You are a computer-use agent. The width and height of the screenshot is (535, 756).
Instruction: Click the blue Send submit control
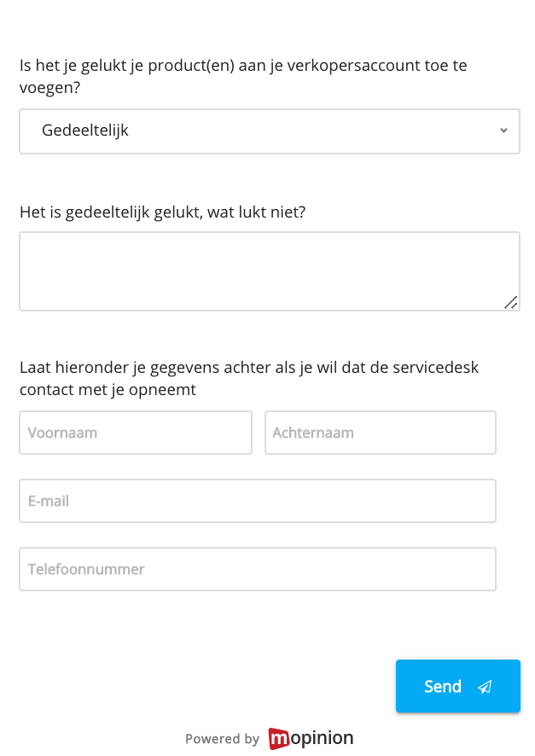point(457,686)
